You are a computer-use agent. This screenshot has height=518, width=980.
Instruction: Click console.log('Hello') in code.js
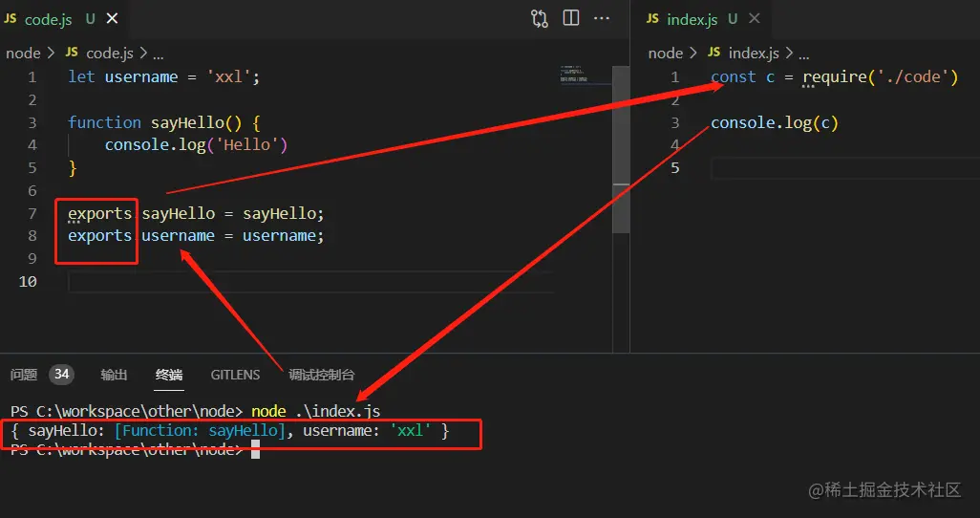(196, 144)
